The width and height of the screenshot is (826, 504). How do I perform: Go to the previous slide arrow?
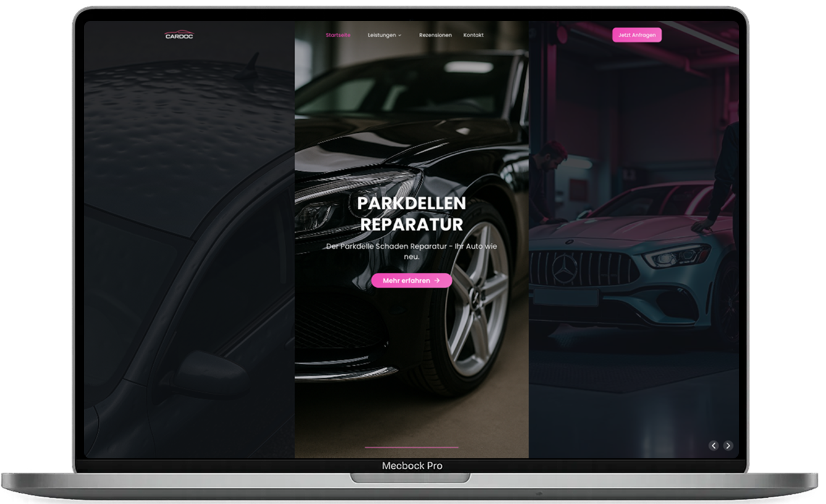[714, 445]
